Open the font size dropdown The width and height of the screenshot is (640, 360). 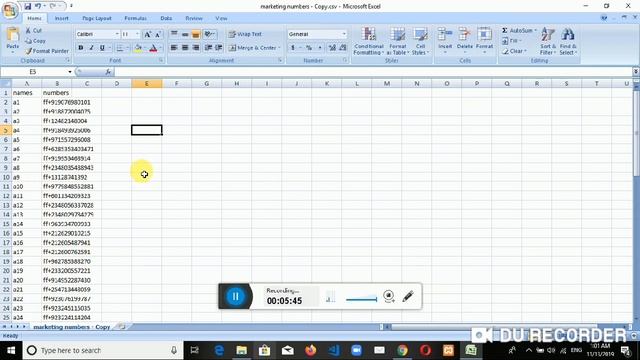click(x=137, y=34)
